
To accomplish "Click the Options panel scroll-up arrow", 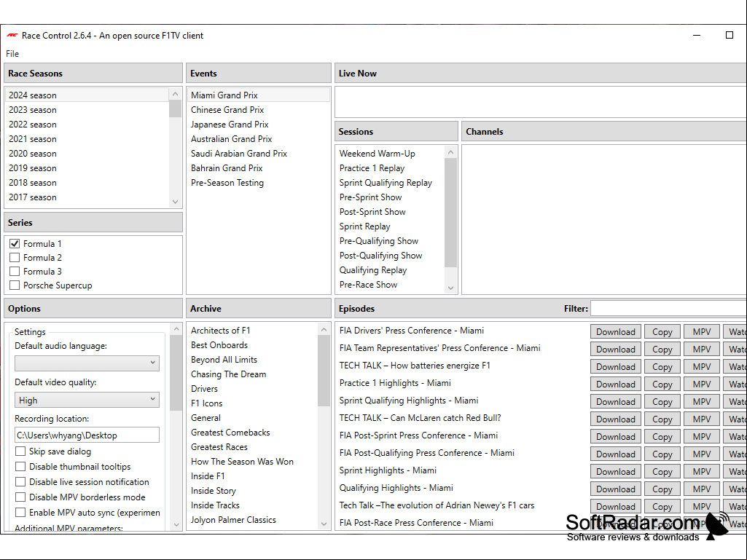I will [x=176, y=329].
